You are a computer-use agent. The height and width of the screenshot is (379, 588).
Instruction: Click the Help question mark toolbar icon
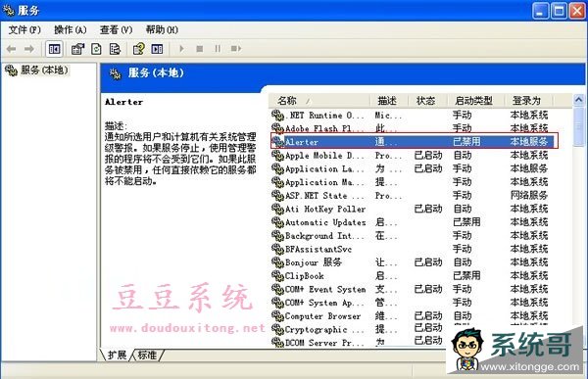[139, 49]
